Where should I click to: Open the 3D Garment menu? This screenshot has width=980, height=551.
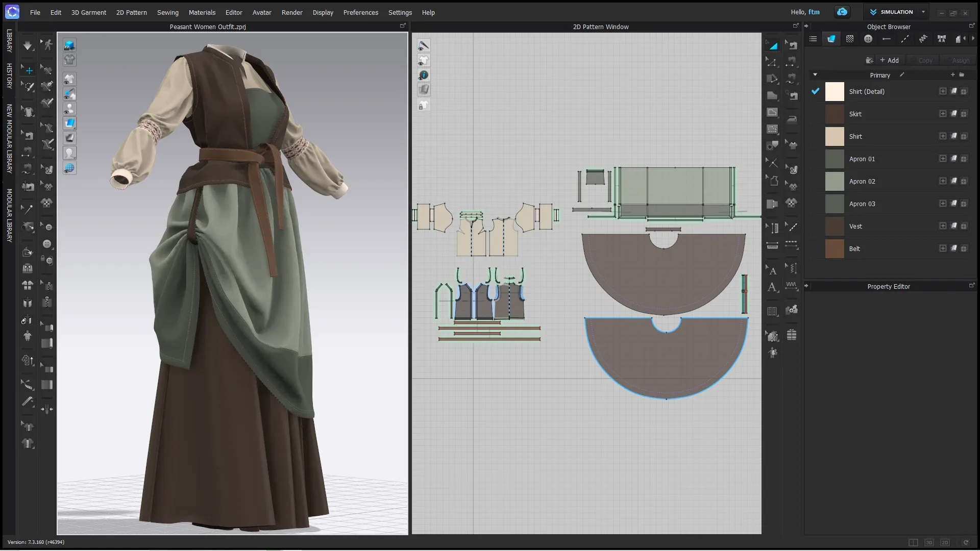coord(88,12)
